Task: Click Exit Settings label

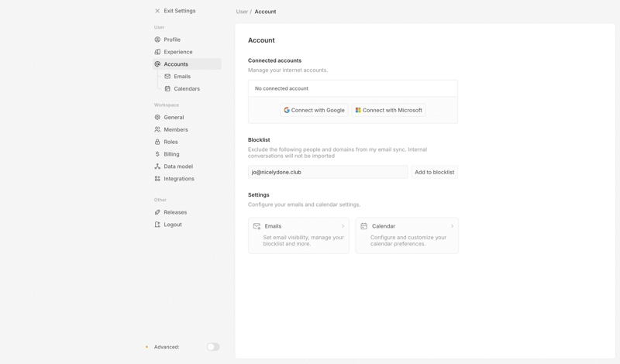Action: coord(180,11)
